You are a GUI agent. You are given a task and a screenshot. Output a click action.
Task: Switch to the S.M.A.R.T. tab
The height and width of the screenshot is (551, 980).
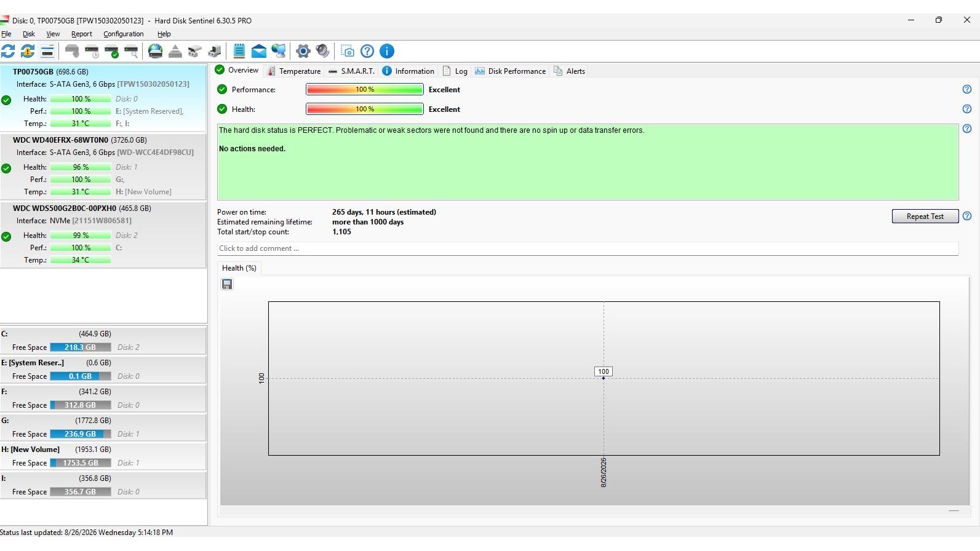[351, 71]
